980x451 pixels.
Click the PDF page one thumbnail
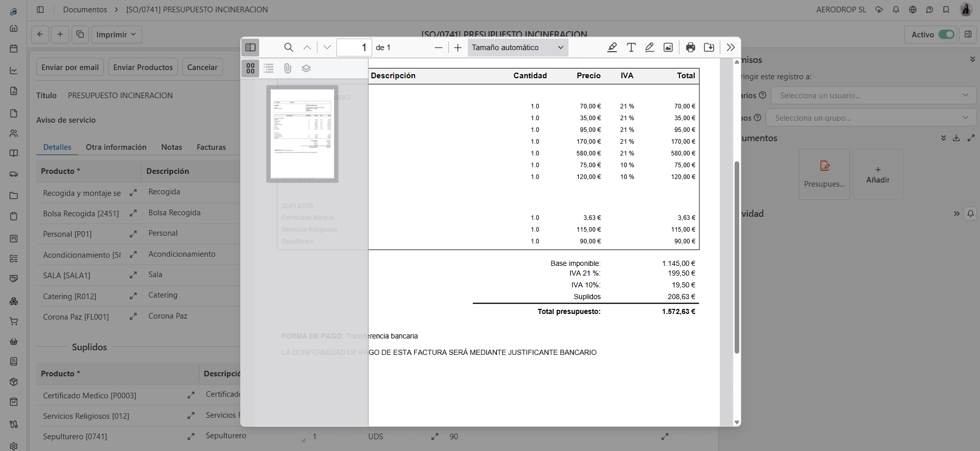click(302, 134)
